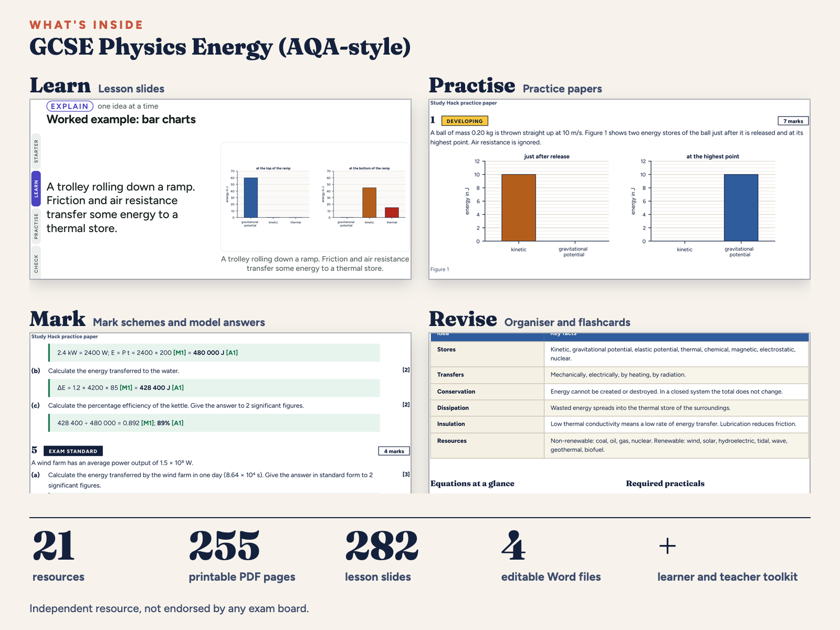Click the plus sign above learner toolkit
The width and height of the screenshot is (840, 630).
(667, 546)
